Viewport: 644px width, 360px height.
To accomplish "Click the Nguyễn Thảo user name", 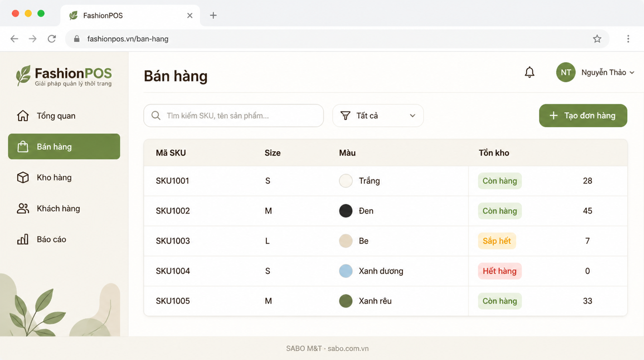I will coord(604,72).
